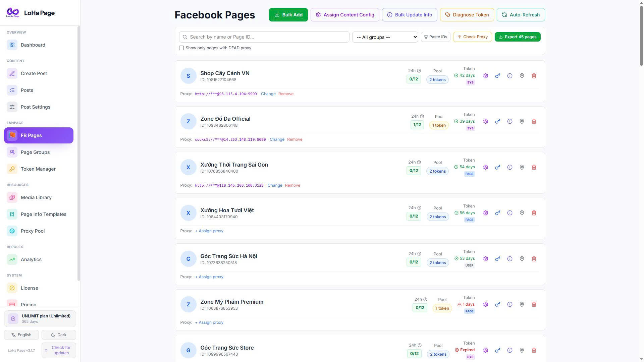644x362 pixels.
Task: Open key icon for Xưởng Hoa Tươi Việt
Action: click(497, 213)
